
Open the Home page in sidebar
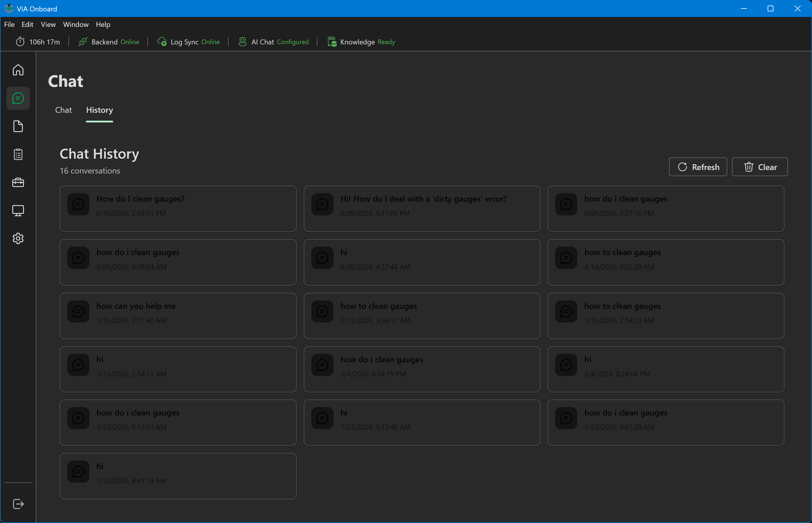(18, 70)
